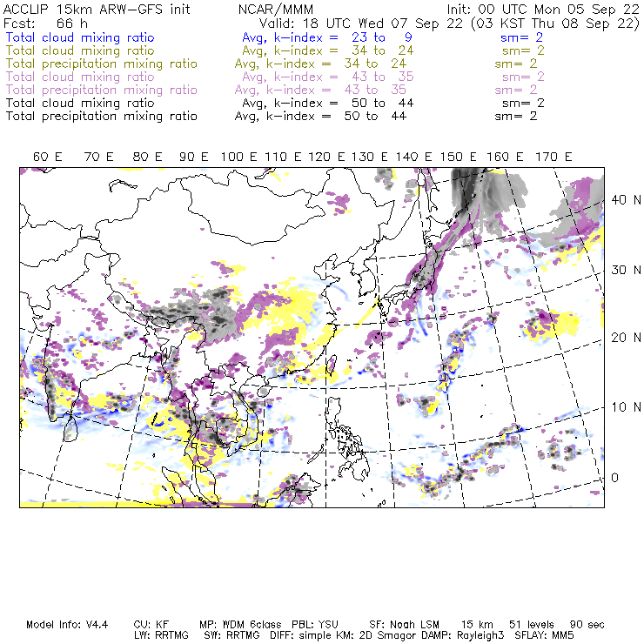644x644 pixels.
Task: Click the '51 levels' text
Action: coord(532,625)
